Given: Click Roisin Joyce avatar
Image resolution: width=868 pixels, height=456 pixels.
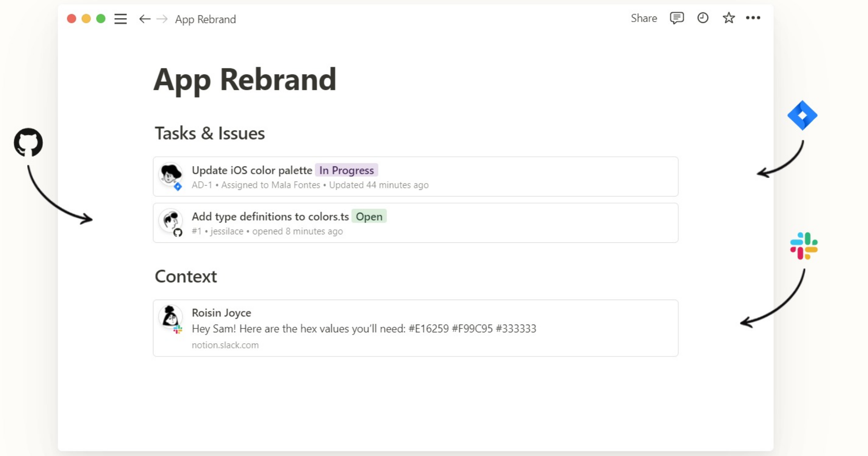Looking at the screenshot, I should (170, 317).
